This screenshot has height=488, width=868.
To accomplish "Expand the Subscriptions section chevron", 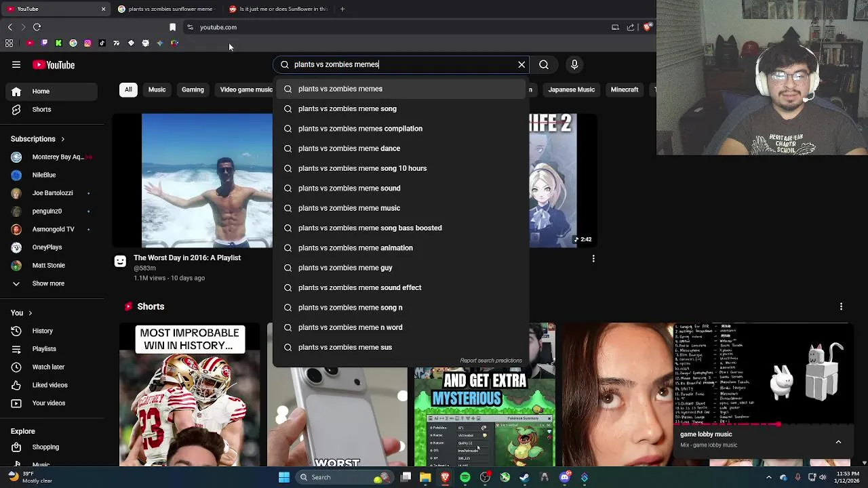I will 62,139.
